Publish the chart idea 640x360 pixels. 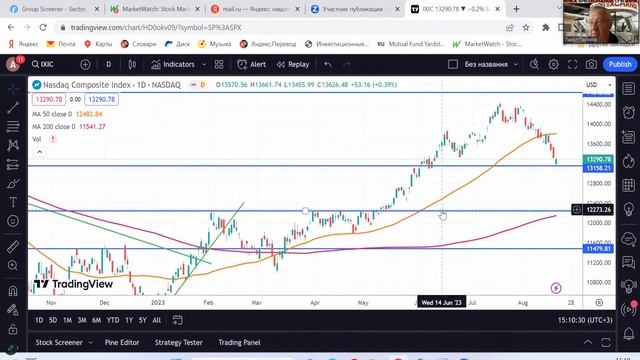pos(620,64)
